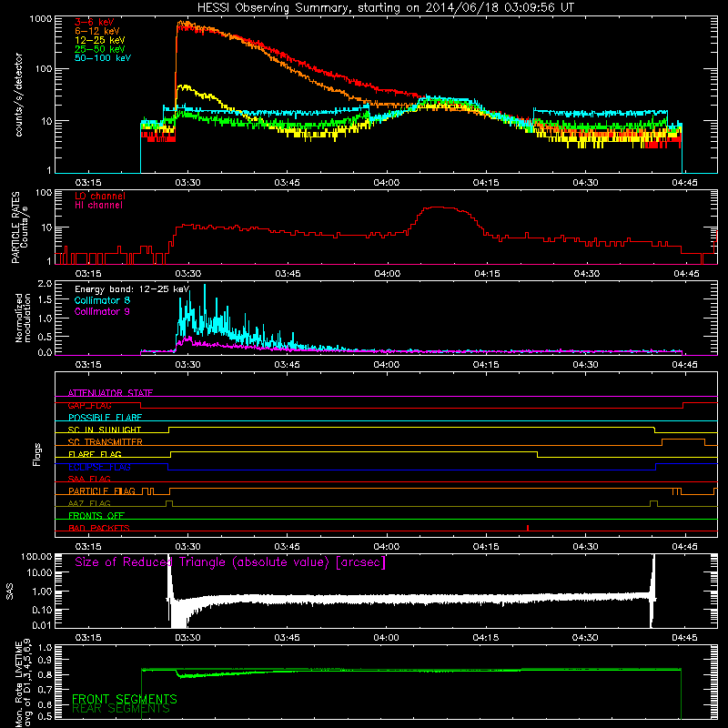Click 03:15 time label under counts panel
Screen dimensions: 728x728
(88, 183)
